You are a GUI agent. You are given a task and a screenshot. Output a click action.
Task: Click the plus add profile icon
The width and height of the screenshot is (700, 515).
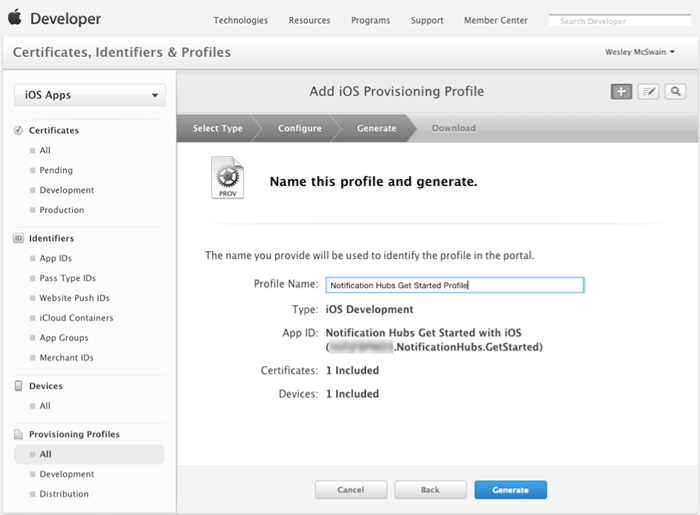621,91
